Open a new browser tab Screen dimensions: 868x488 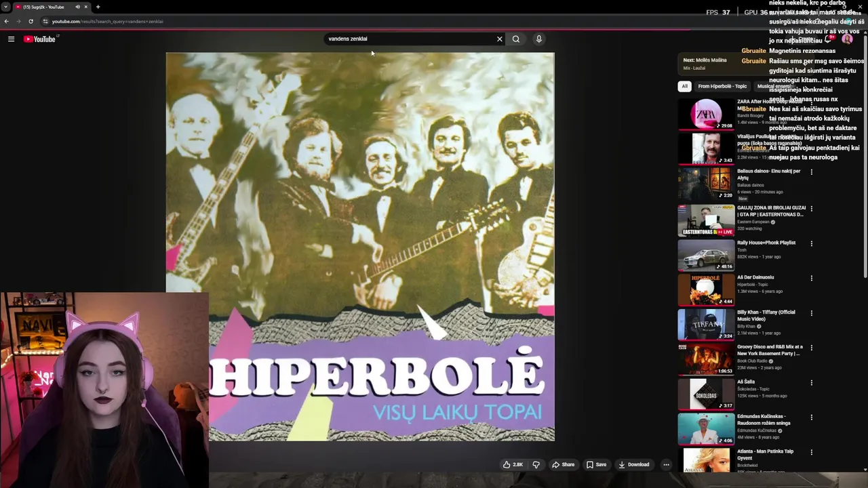coord(98,7)
